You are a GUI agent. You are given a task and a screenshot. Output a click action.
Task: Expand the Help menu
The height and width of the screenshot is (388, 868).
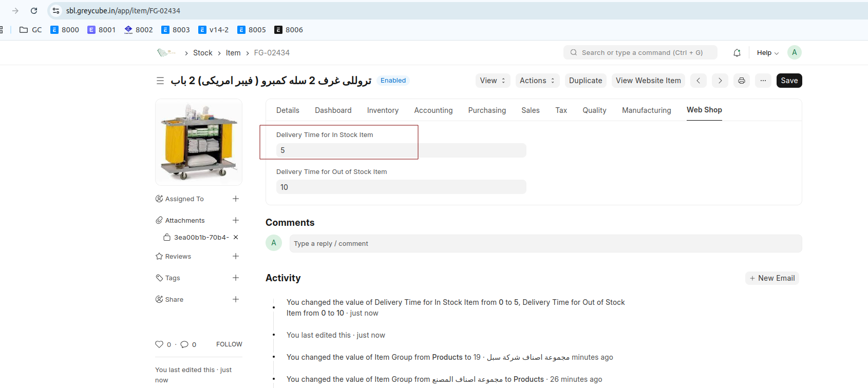(x=767, y=53)
